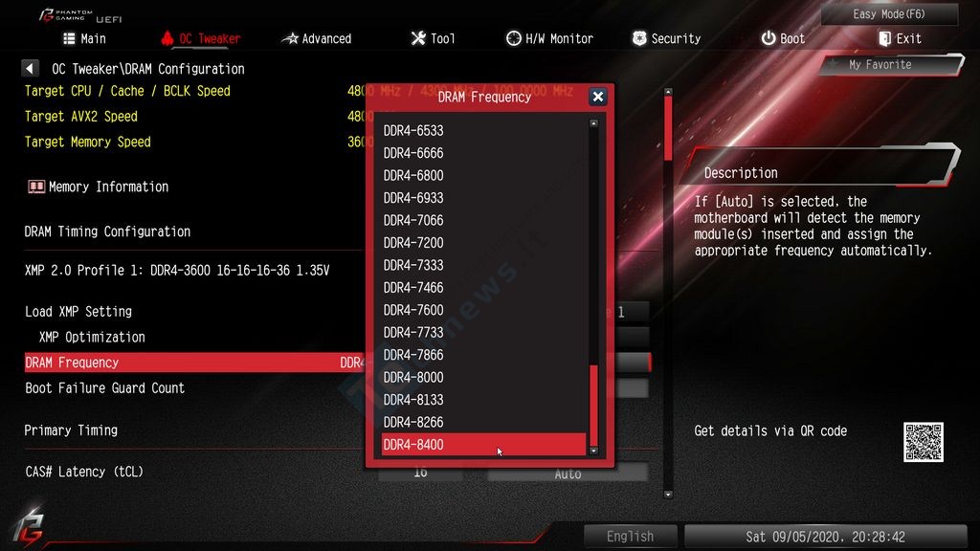Click popup list scroll up arrow
980x551 pixels.
(593, 123)
